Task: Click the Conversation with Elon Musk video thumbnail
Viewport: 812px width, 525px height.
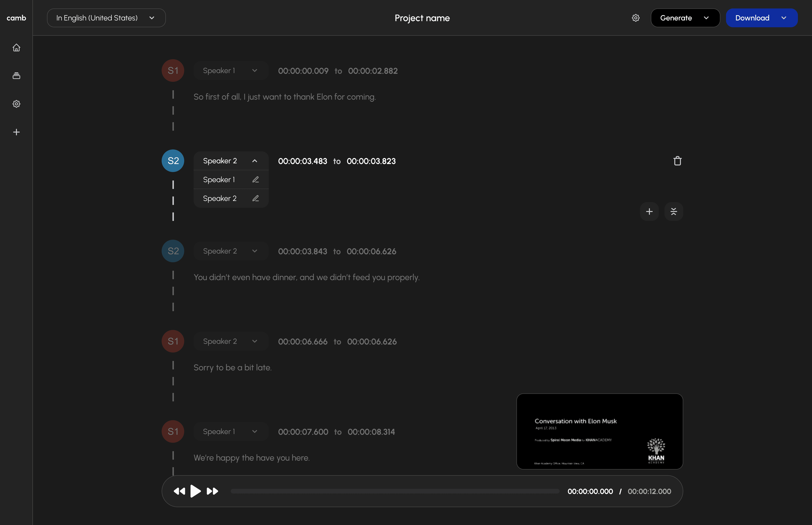Action: click(x=599, y=432)
